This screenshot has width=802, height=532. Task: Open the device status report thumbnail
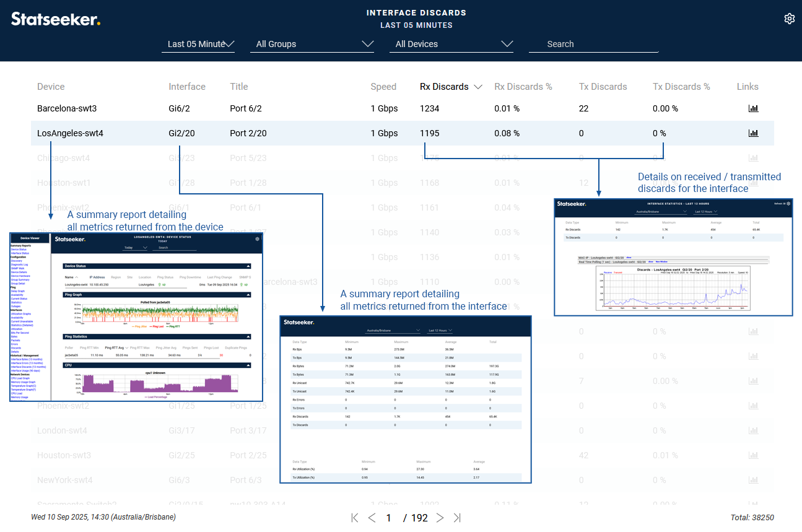click(136, 317)
